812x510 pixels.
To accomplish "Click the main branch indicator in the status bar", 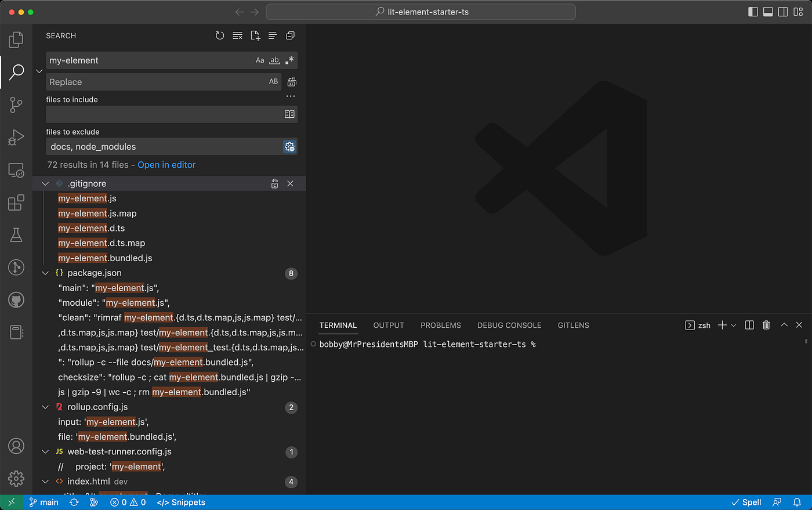I will tap(43, 502).
